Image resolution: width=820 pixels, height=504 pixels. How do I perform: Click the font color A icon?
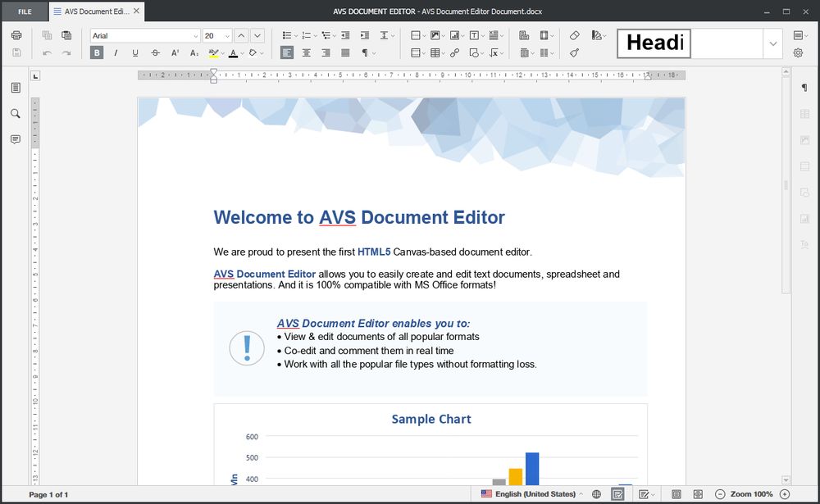(233, 52)
